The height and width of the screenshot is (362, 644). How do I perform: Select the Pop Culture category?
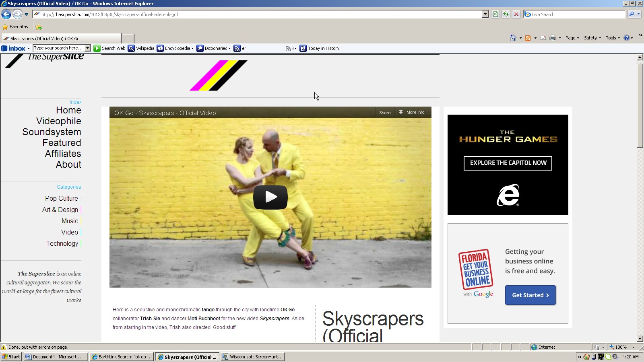(x=62, y=198)
